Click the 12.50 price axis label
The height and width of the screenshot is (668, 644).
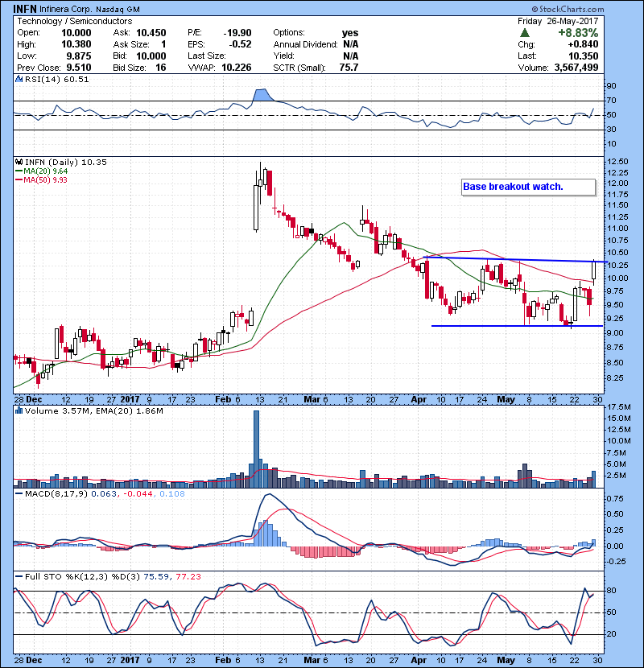pos(617,162)
